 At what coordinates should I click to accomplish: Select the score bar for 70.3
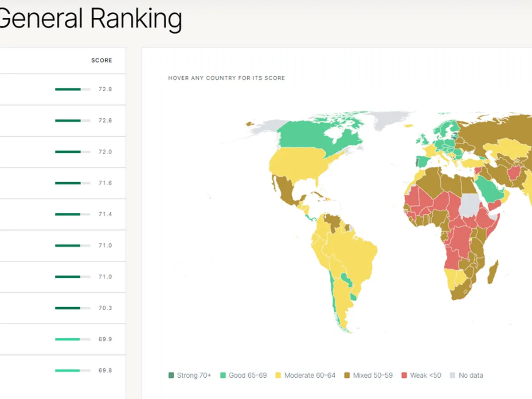(73, 308)
